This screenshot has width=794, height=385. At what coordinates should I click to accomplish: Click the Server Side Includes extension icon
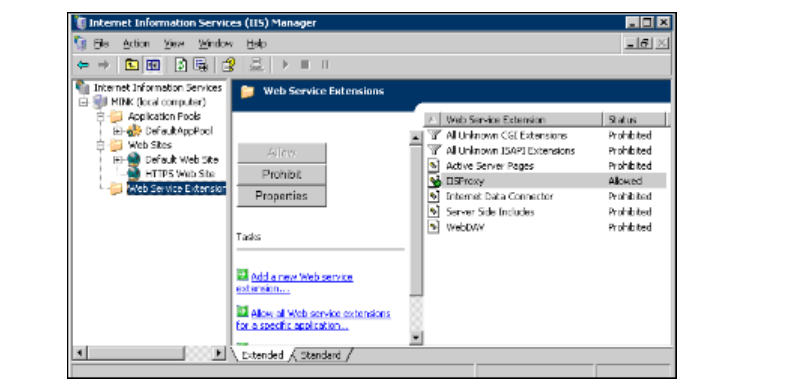point(433,211)
